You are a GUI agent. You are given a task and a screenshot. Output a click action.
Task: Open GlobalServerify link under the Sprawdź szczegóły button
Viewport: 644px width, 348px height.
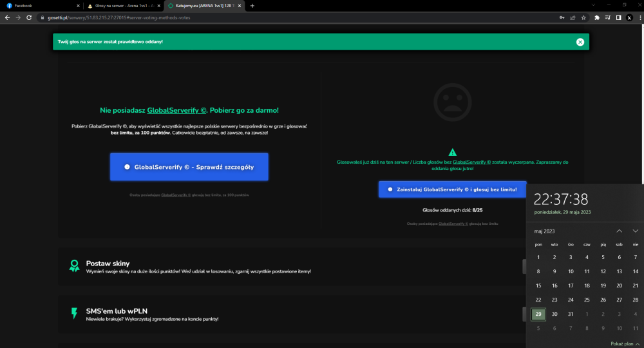[x=176, y=195]
